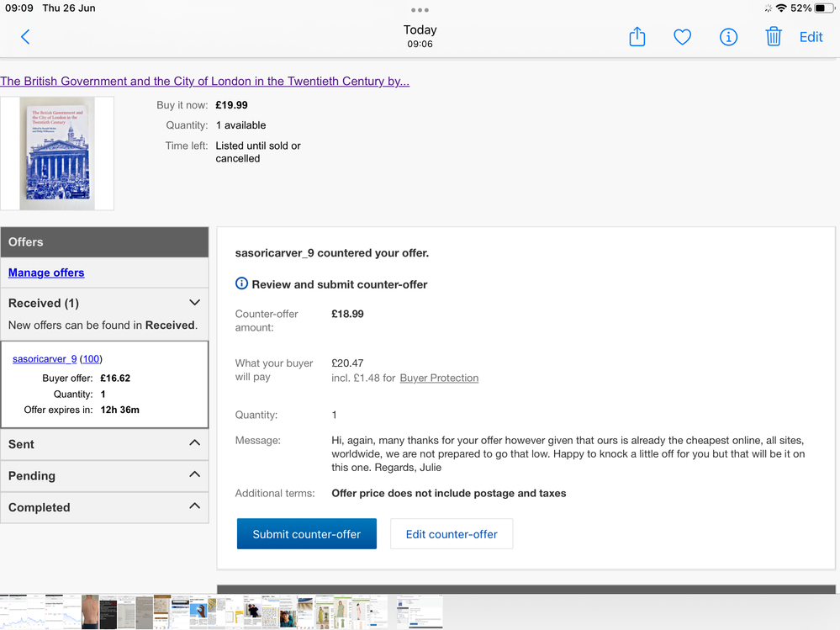Expand the Completed section
This screenshot has height=630, width=840.
point(104,507)
